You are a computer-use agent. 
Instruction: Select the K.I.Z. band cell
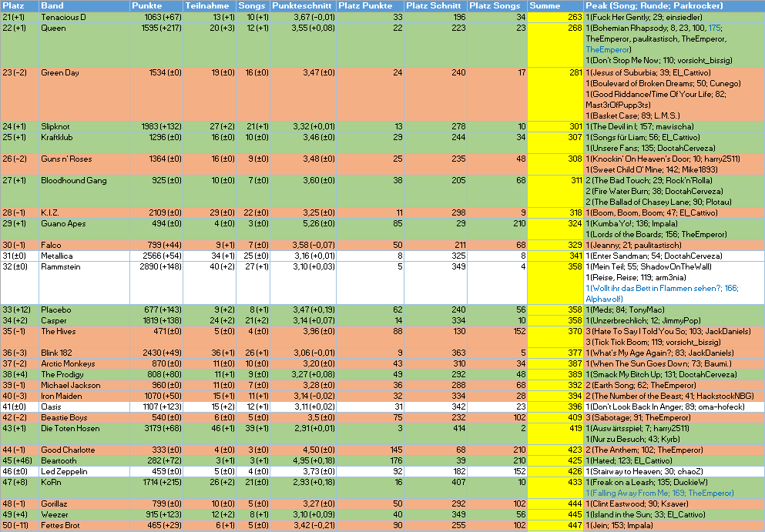point(85,212)
